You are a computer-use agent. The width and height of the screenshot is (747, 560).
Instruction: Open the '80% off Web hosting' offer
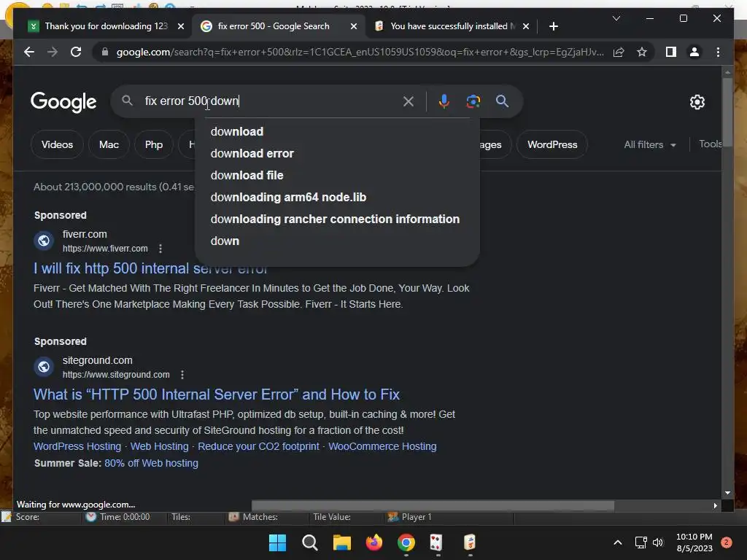pyautogui.click(x=152, y=463)
